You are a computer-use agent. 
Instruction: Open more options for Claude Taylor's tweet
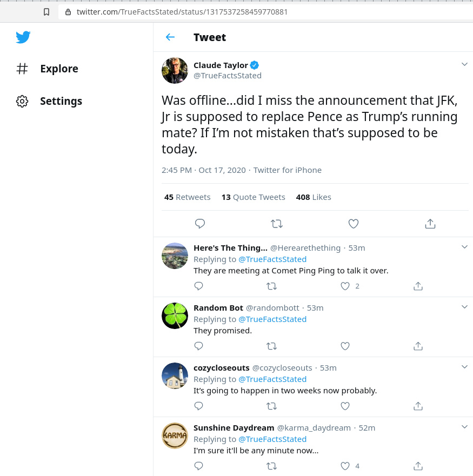click(x=464, y=64)
